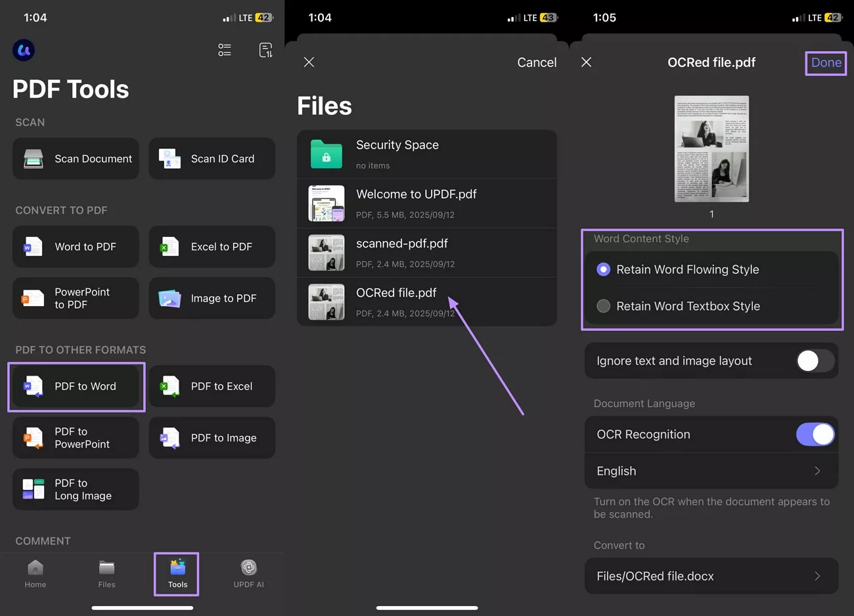Open the list view options icon
The image size is (854, 616).
225,50
